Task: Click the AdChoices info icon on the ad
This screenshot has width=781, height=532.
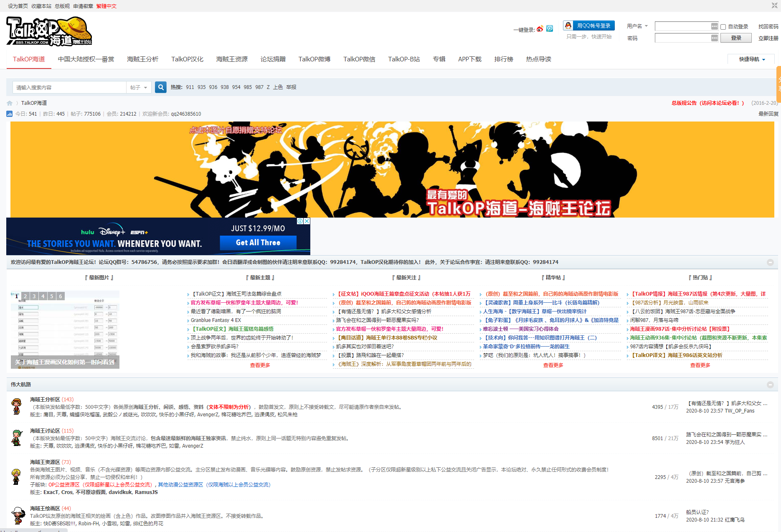Action: click(x=300, y=221)
